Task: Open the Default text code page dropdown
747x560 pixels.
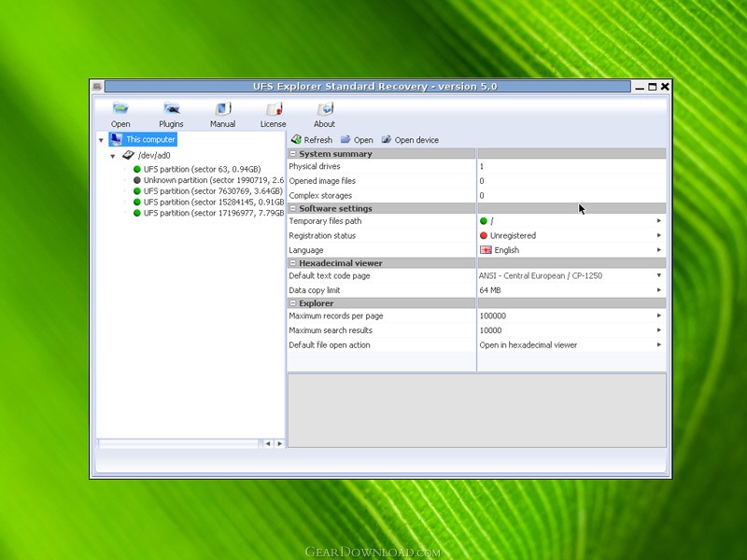Action: pos(659,275)
